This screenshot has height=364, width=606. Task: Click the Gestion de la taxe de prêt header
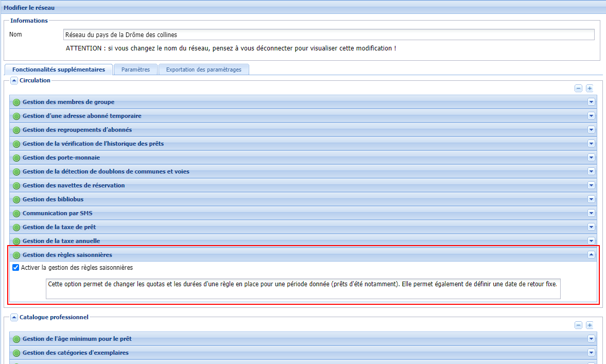pos(59,227)
